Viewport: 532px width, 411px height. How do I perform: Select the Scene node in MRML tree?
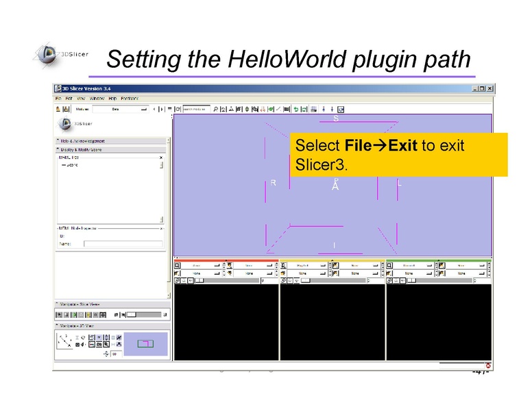click(70, 165)
